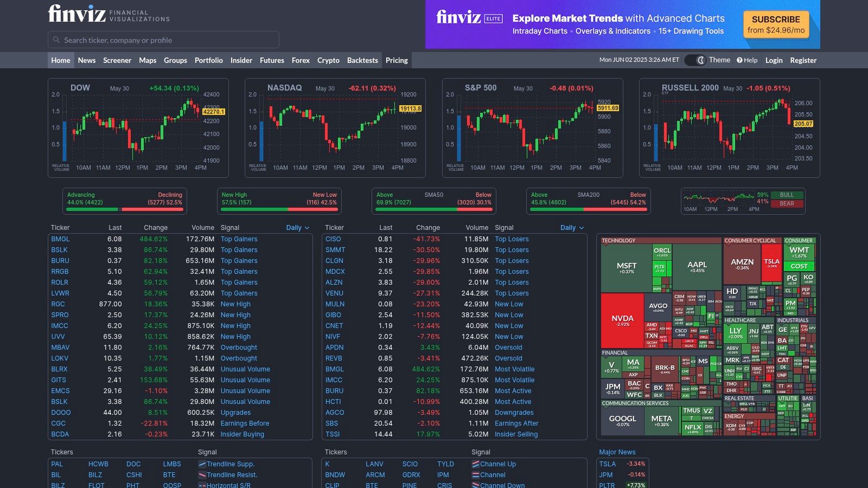
Task: Open the Home tab
Action: pyautogui.click(x=61, y=60)
